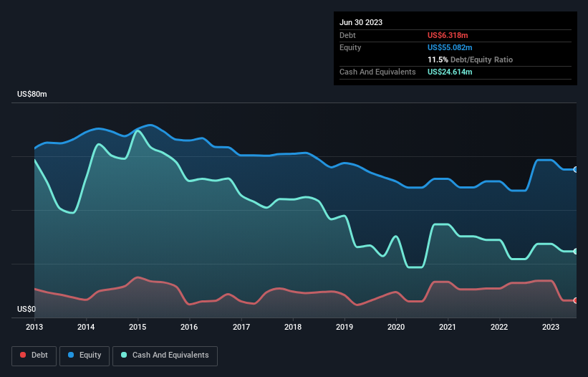This screenshot has height=377, width=588.
Task: Select the 2020 label on the x-axis
Action: tap(396, 328)
